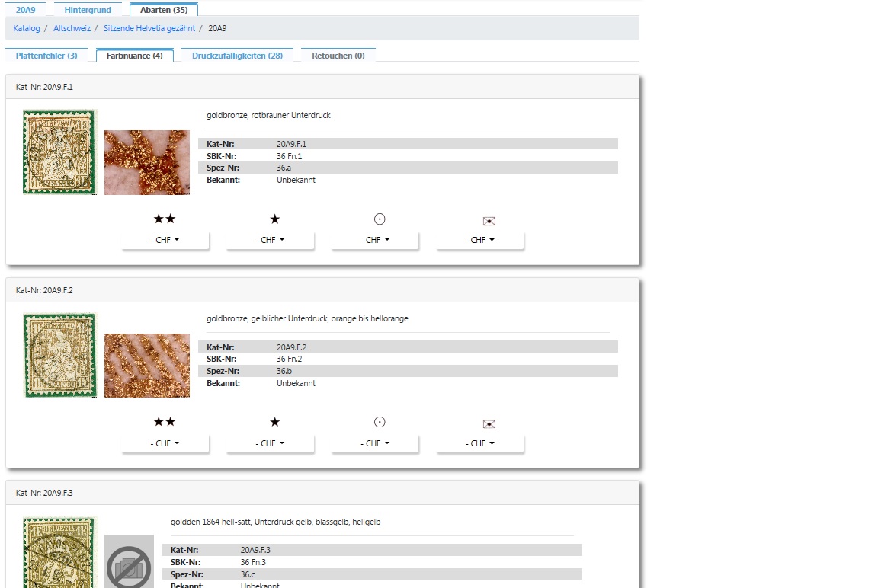Click the envelope cover icon in 20A9.F.2
The width and height of the screenshot is (878, 588).
489,424
